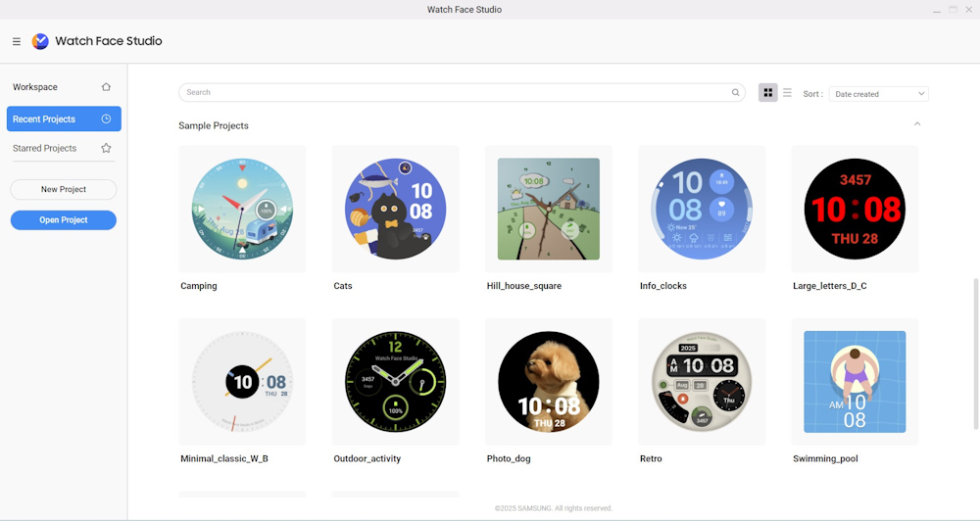Select the Workspace sidebar item

click(35, 87)
